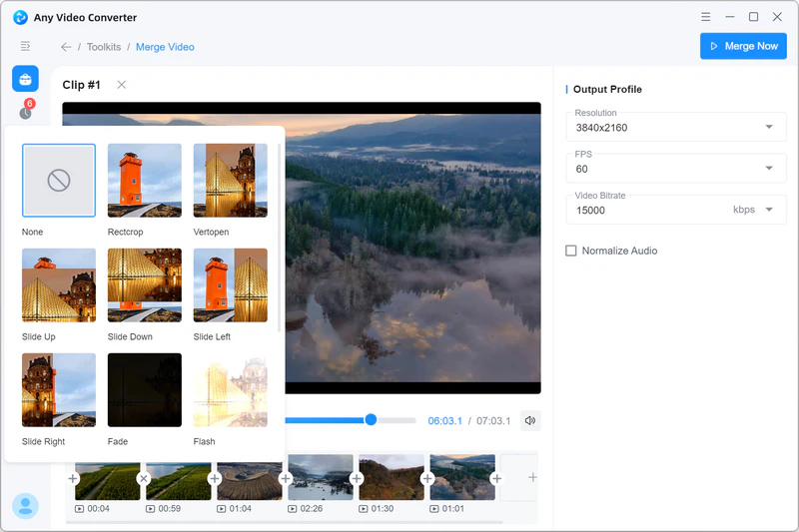Click the playback progress slider handle

coord(371,420)
